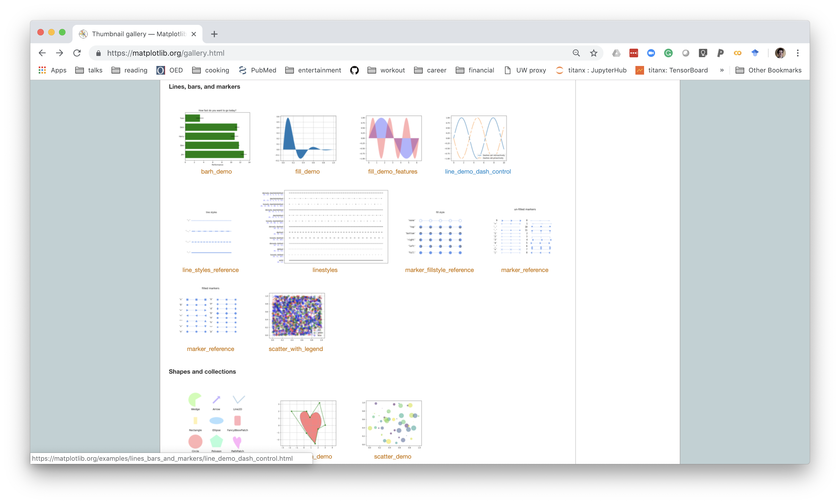Click the shapes artist reference thumbnail

tap(218, 422)
